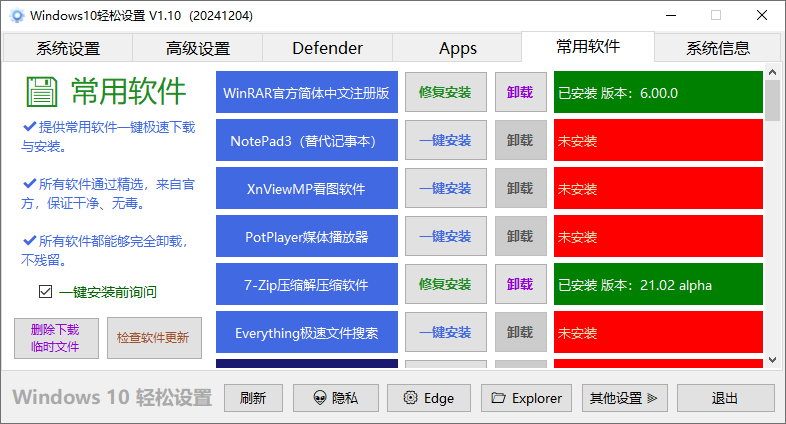Click the XnViewMP看图软件 button
This screenshot has height=424, width=786.
307,188
